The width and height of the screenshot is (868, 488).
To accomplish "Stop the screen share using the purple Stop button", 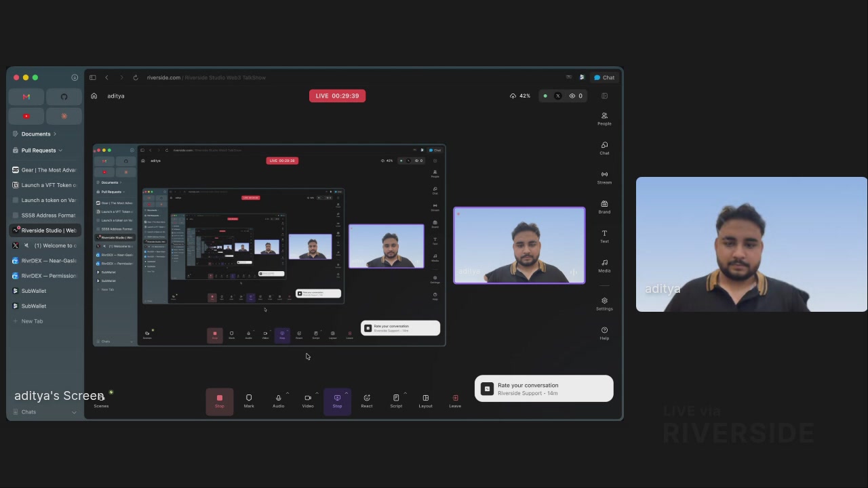I will tap(337, 401).
